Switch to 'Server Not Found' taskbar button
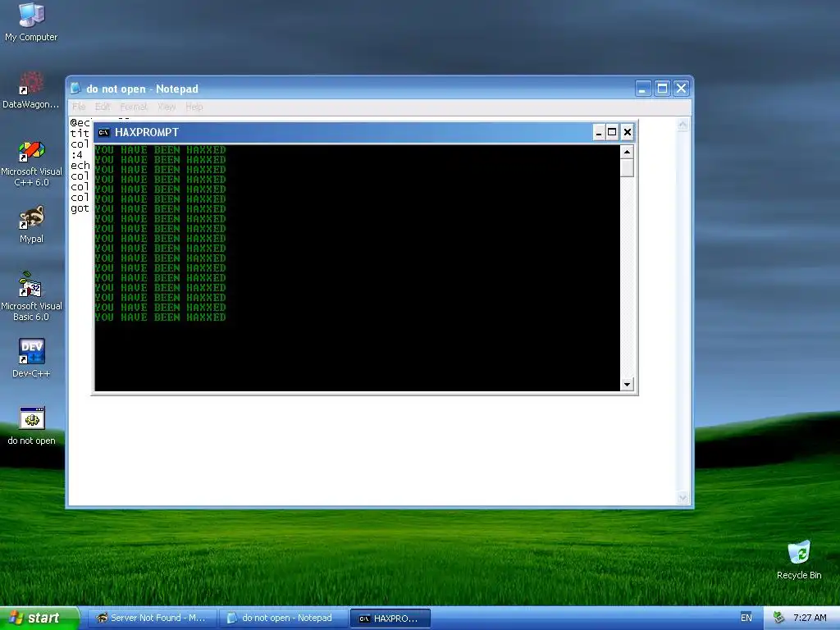 point(152,618)
